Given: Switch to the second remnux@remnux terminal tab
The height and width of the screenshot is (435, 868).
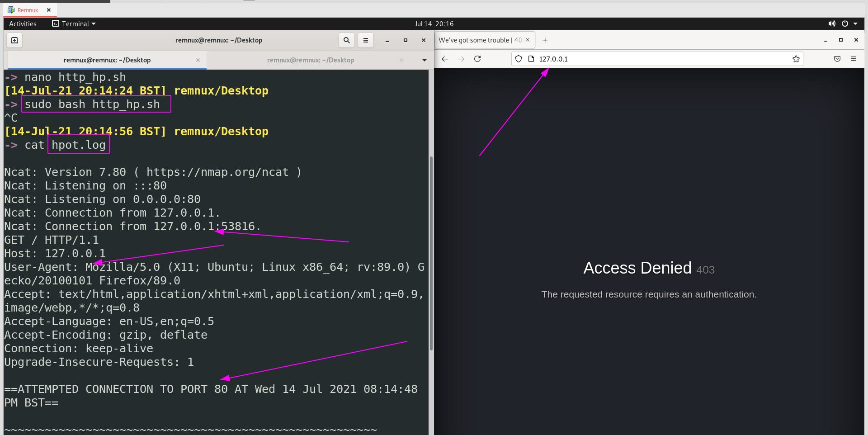Looking at the screenshot, I should [311, 60].
